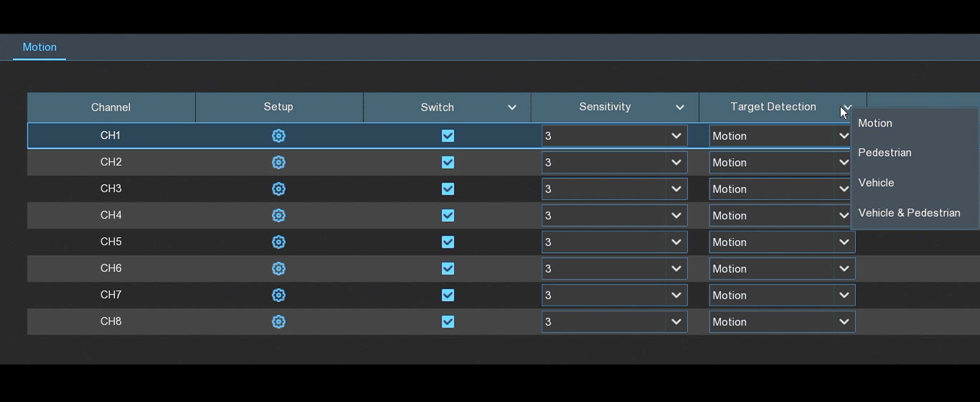Open the CH5 sensitivity dropdown
Image resolution: width=980 pixels, height=402 pixels.
tap(615, 242)
